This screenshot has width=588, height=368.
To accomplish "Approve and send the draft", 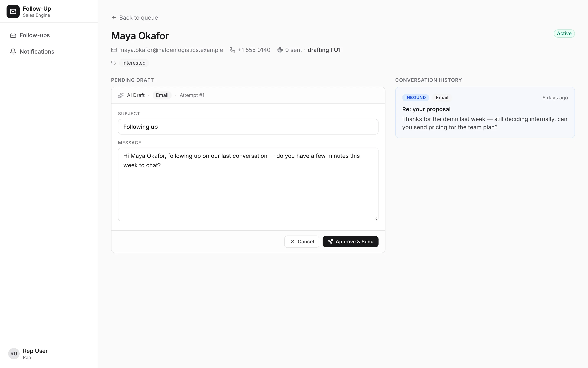I will [x=350, y=242].
